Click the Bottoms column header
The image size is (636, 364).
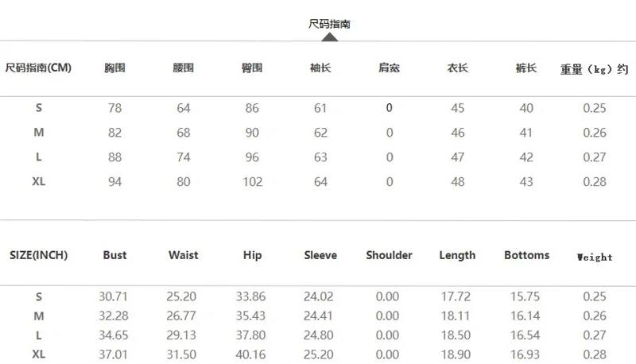coord(526,256)
